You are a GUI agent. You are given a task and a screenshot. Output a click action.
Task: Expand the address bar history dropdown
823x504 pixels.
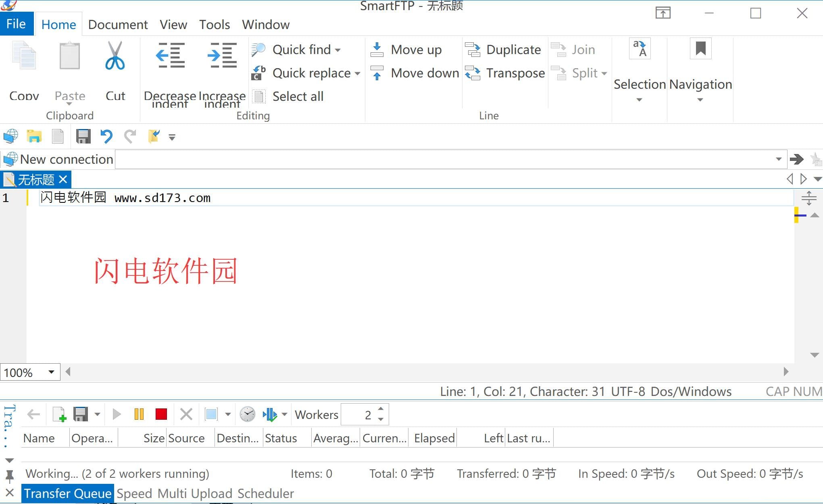click(779, 159)
